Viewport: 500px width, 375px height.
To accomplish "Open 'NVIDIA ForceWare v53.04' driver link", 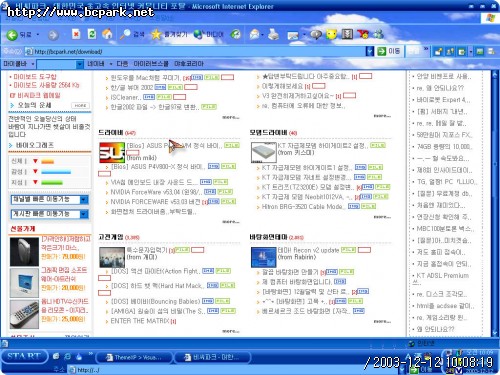I will (x=156, y=192).
